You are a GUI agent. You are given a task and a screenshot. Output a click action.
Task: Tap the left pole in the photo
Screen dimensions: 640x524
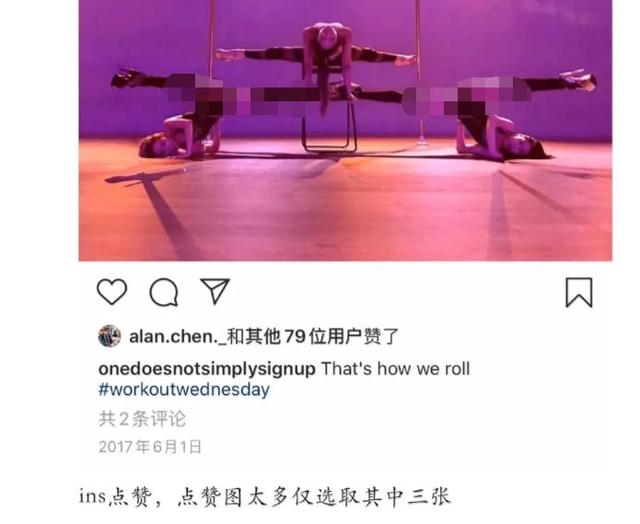(212, 39)
